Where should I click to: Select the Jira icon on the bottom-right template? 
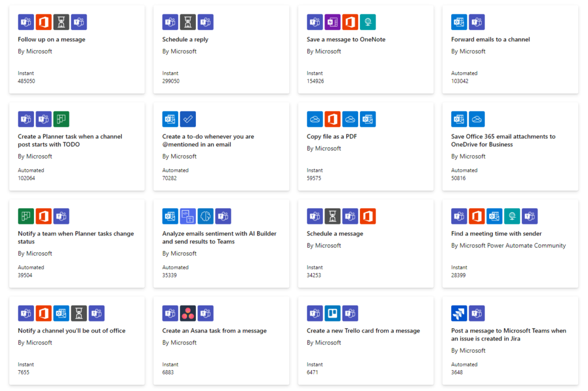click(459, 313)
